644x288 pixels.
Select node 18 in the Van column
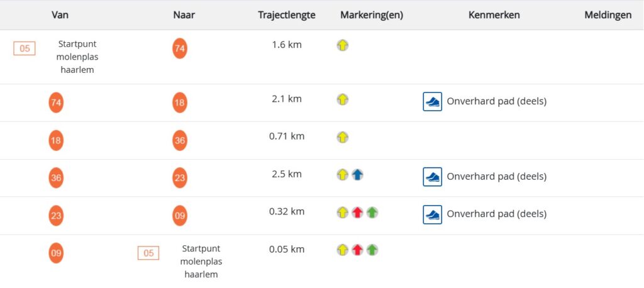click(x=56, y=140)
